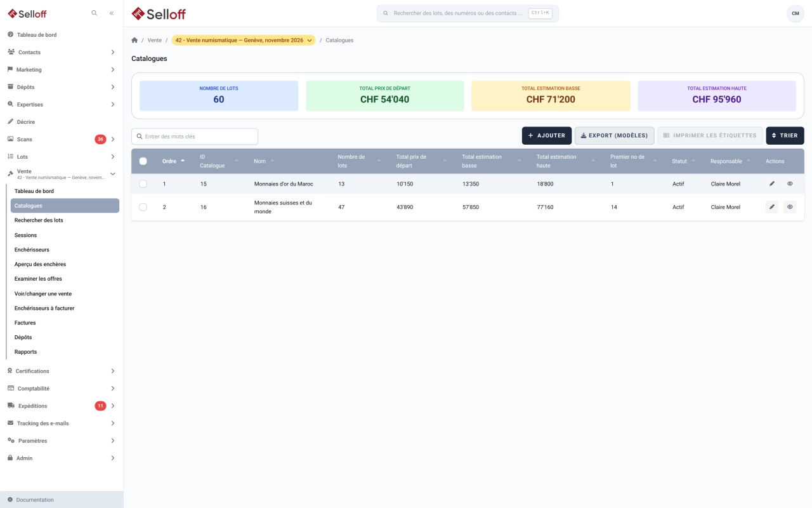Open CM user avatar menu
Viewport: 812px width, 508px height.
click(796, 13)
